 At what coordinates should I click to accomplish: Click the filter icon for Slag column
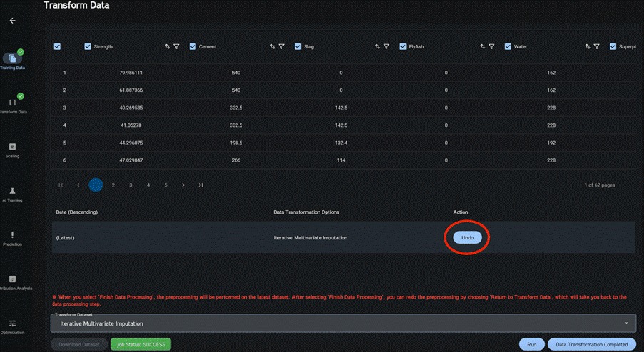[386, 47]
